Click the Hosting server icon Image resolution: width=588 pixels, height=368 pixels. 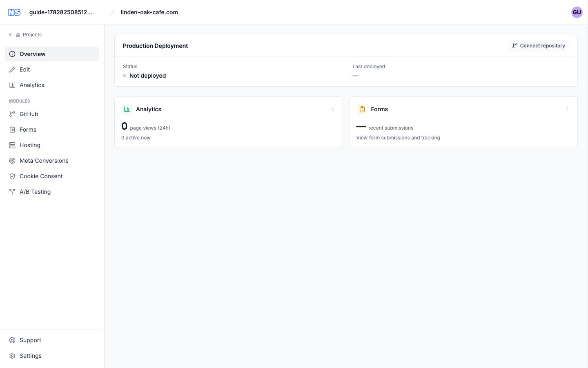tap(12, 145)
